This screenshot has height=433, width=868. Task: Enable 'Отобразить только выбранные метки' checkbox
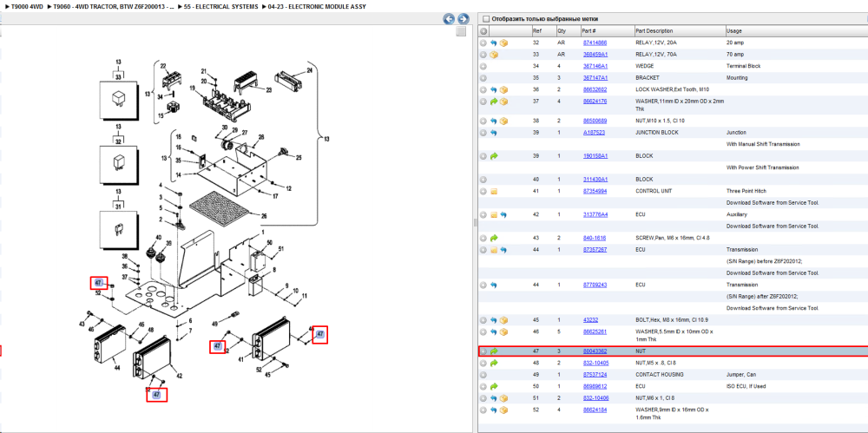[x=486, y=19]
